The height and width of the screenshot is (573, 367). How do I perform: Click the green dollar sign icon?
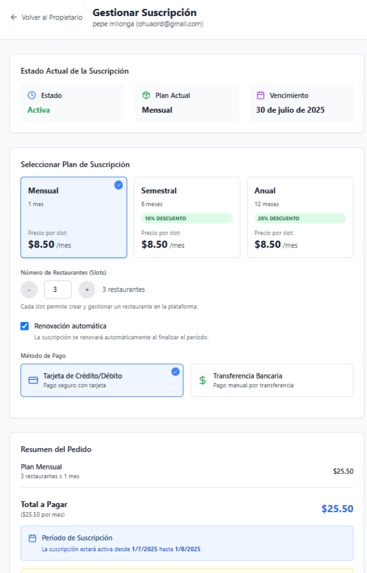click(x=203, y=380)
